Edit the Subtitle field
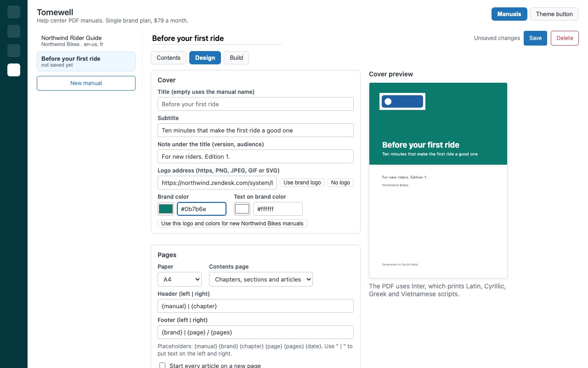588x368 pixels. [x=255, y=130]
